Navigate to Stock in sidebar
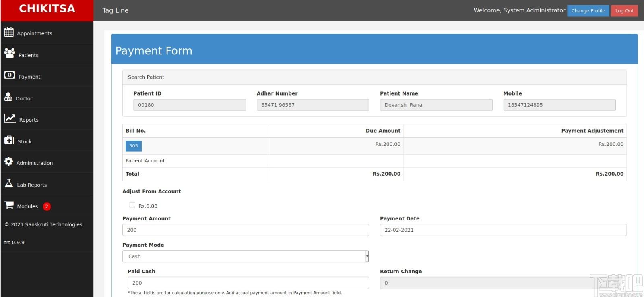The height and width of the screenshot is (297, 644). [47, 140]
